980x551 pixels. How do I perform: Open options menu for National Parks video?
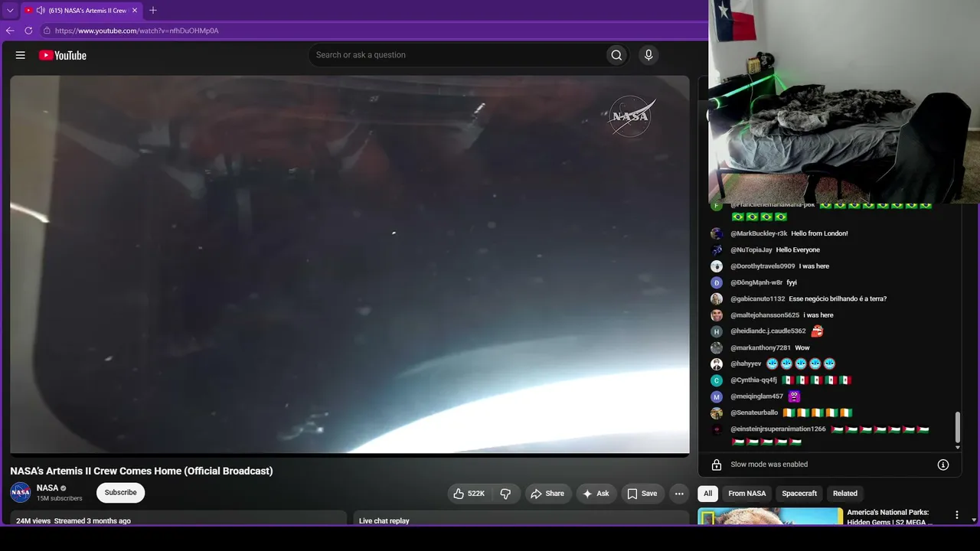(x=956, y=515)
